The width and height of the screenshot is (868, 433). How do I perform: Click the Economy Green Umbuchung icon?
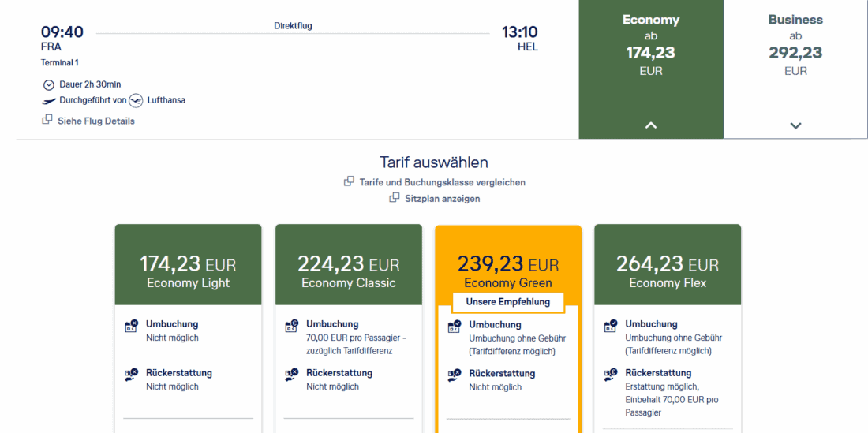pos(455,327)
